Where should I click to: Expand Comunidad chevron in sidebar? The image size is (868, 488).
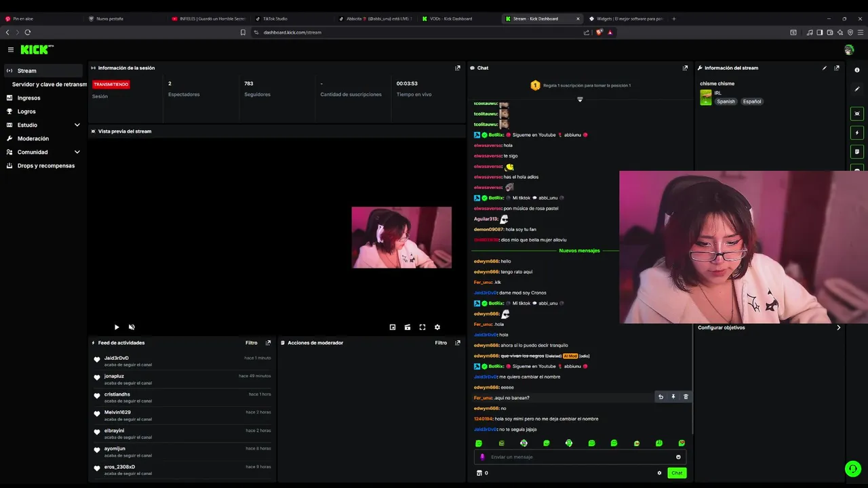(x=77, y=152)
